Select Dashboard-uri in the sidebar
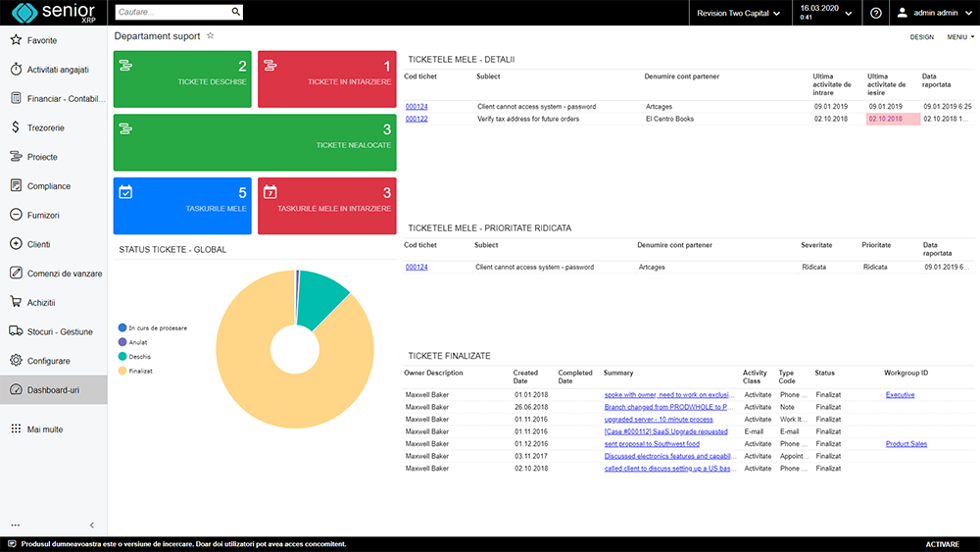 click(x=53, y=390)
